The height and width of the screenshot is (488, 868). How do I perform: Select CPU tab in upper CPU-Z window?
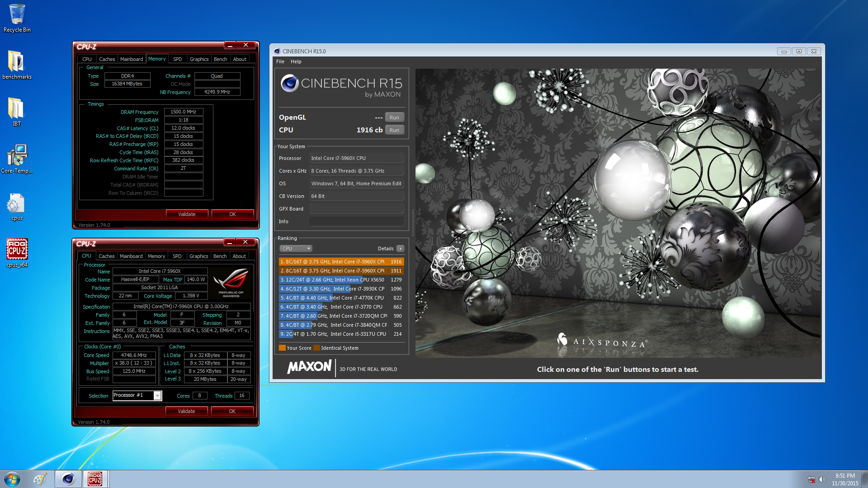click(x=87, y=59)
